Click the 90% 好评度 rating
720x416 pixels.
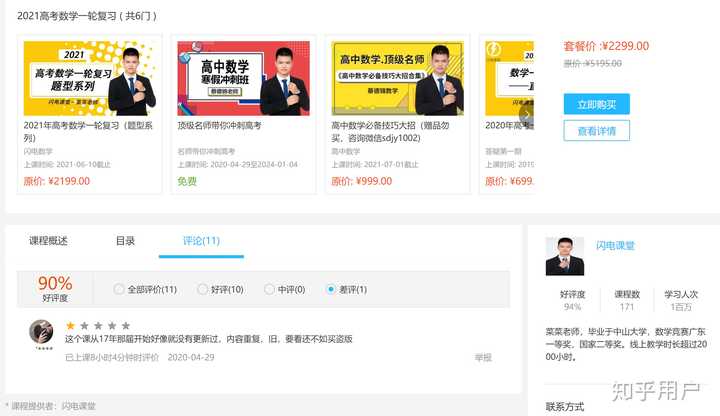tap(55, 288)
